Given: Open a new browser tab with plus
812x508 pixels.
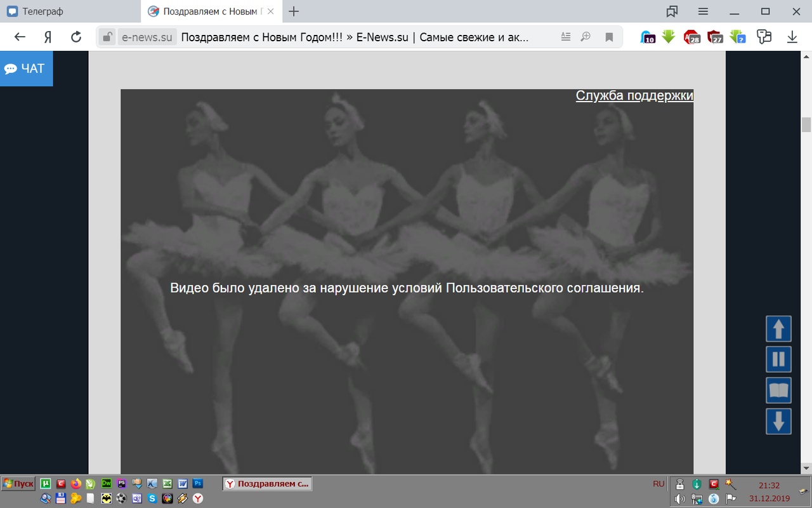Looking at the screenshot, I should click(294, 11).
